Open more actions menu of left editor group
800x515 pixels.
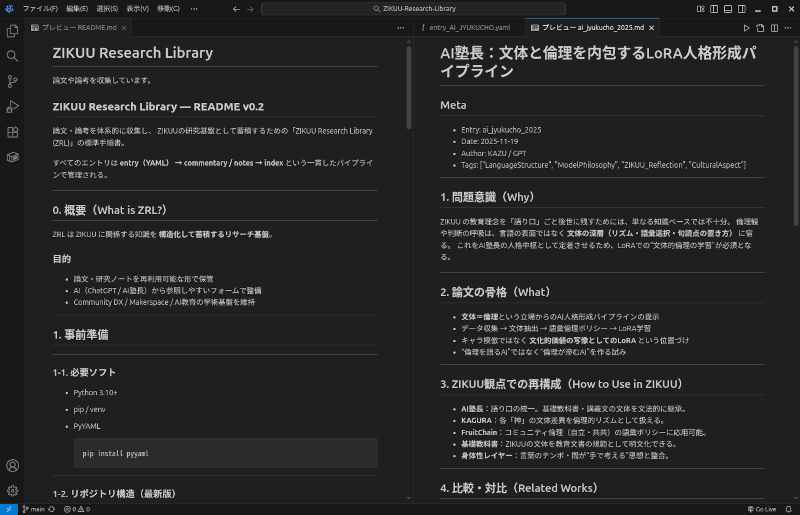pyautogui.click(x=401, y=27)
